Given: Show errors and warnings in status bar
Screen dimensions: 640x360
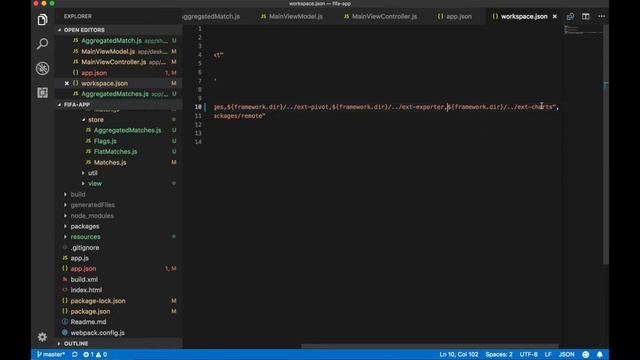Looking at the screenshot, I should [x=95, y=354].
